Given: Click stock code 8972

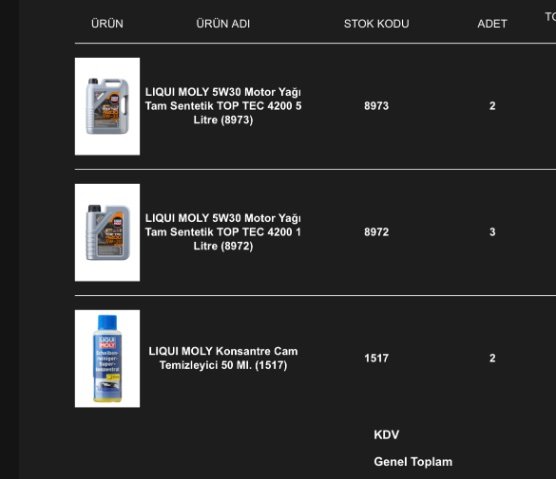Looking at the screenshot, I should point(377,232).
